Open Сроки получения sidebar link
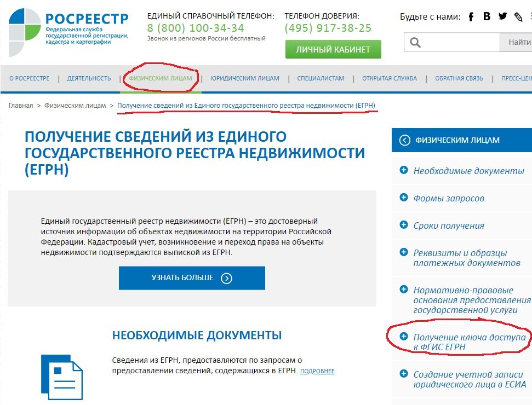Screen dimensions: 532x405 click(x=449, y=225)
